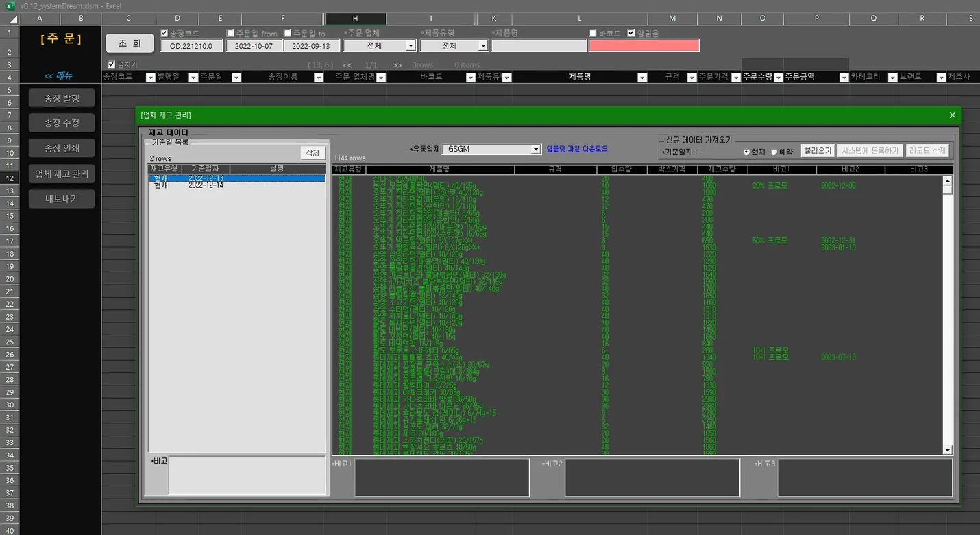Open the 템플릿 파일 다운로드 link
980x535 pixels.
577,149
